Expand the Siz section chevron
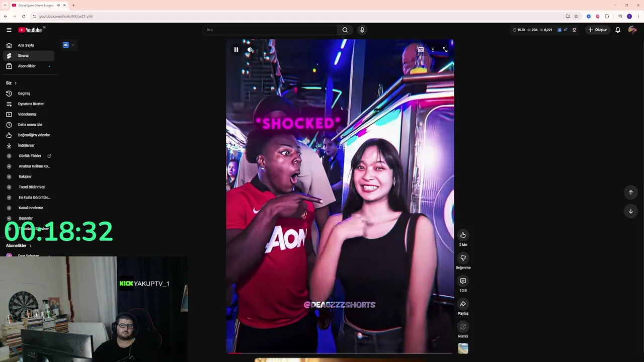 coord(16,83)
